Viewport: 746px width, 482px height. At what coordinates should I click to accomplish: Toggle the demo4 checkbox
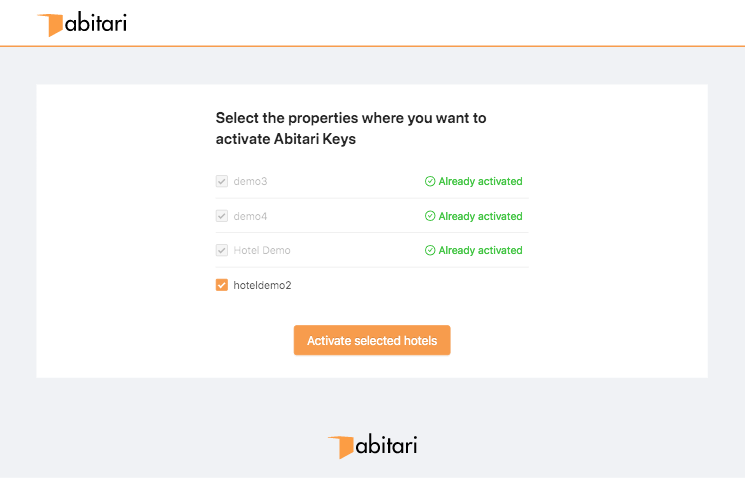(x=222, y=216)
